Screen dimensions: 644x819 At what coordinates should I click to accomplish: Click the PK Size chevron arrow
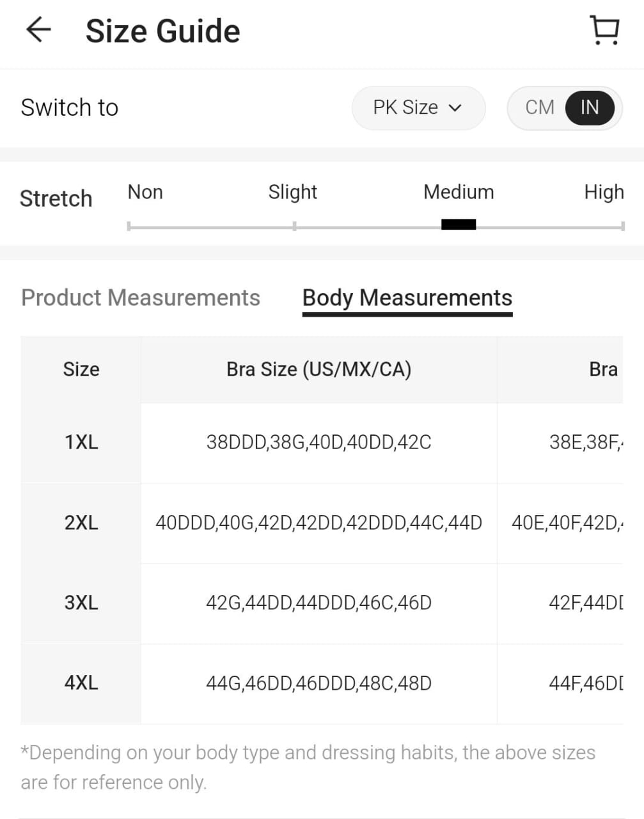click(x=455, y=108)
